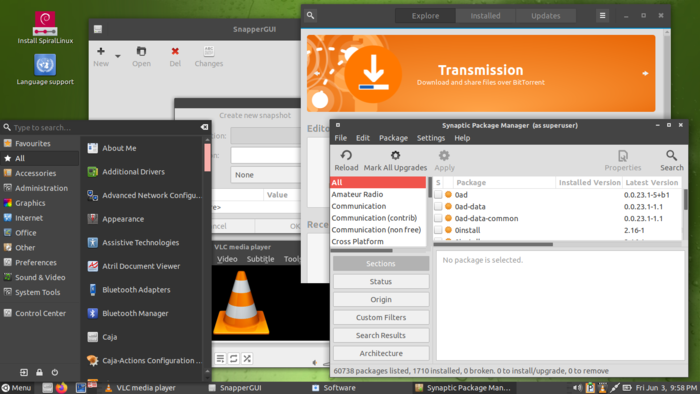The width and height of the screenshot is (700, 394).
Task: Click the Mark All Upgrades gear icon
Action: click(395, 155)
